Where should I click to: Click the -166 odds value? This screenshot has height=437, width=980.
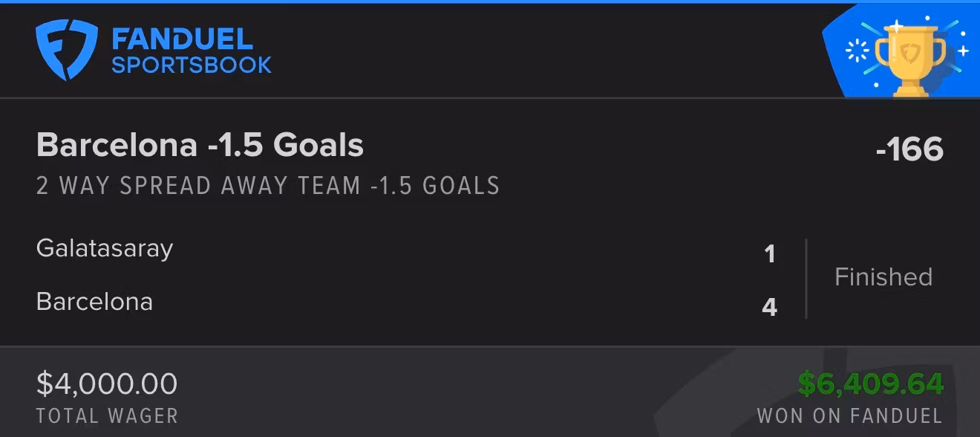(x=909, y=149)
